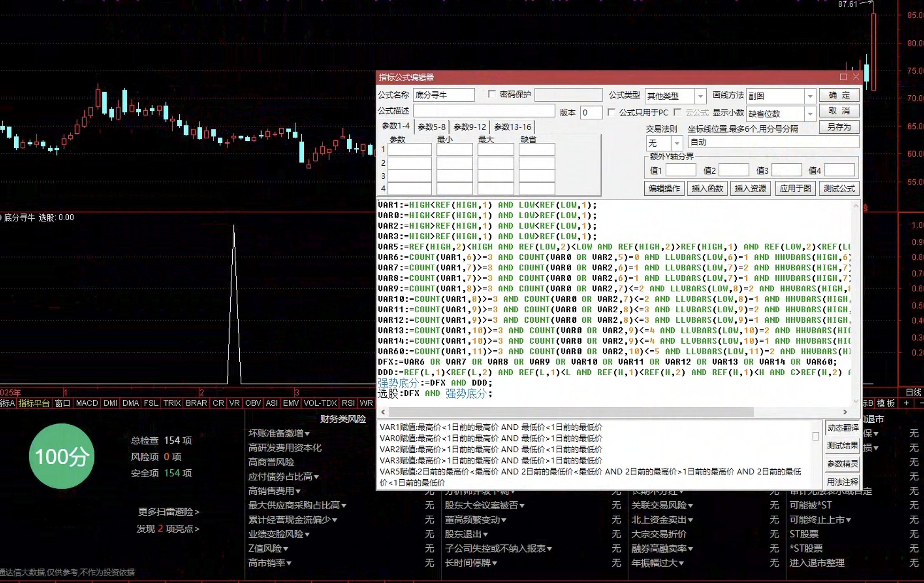Open 发现 2 项亮点 link

click(x=168, y=528)
